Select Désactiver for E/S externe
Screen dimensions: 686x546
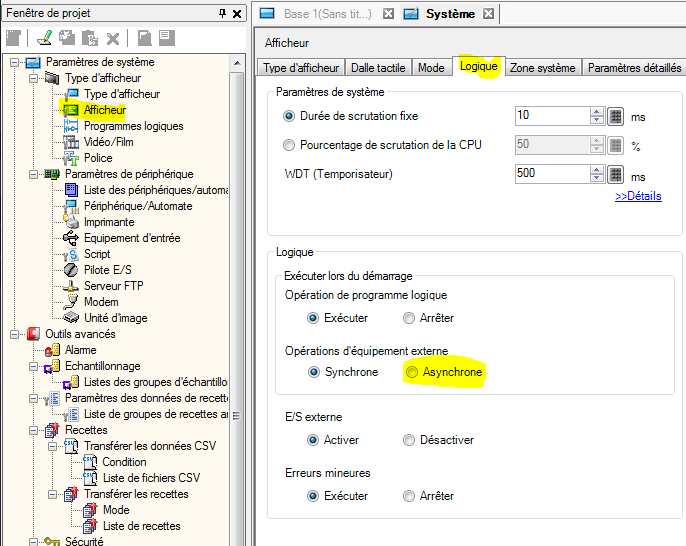click(409, 440)
